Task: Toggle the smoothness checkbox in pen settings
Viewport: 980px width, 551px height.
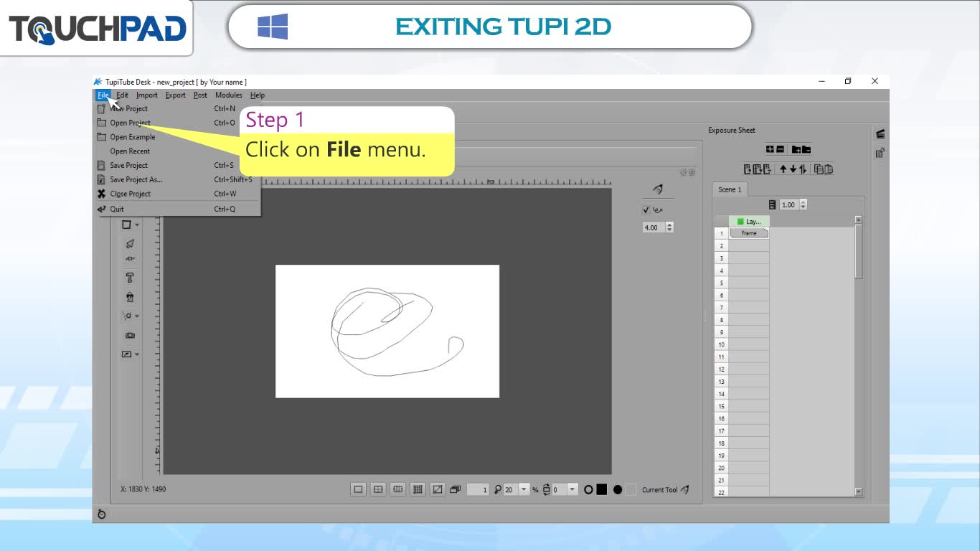Action: point(646,209)
